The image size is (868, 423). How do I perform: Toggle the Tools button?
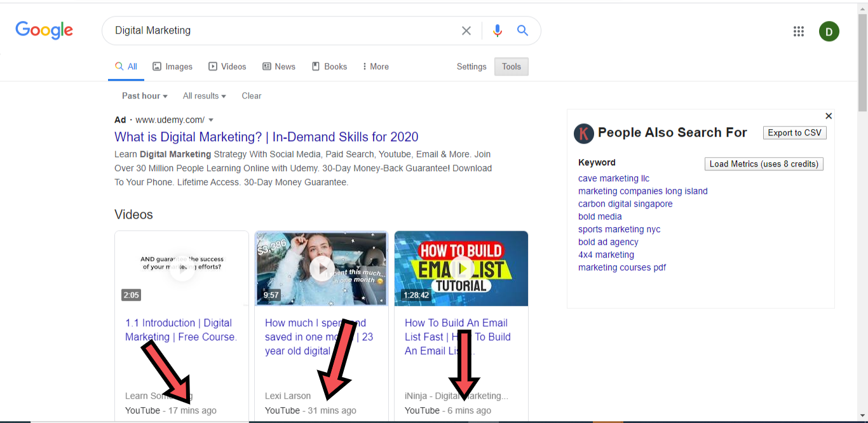point(512,66)
